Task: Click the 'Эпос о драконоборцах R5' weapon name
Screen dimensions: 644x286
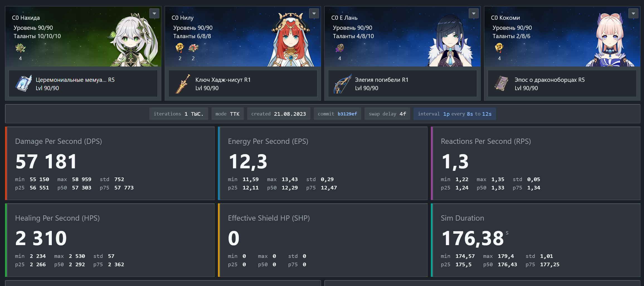Action: click(x=550, y=80)
